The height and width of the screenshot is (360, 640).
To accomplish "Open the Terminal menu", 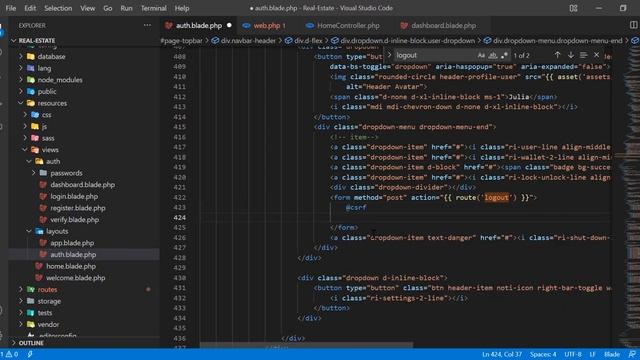I will [153, 8].
